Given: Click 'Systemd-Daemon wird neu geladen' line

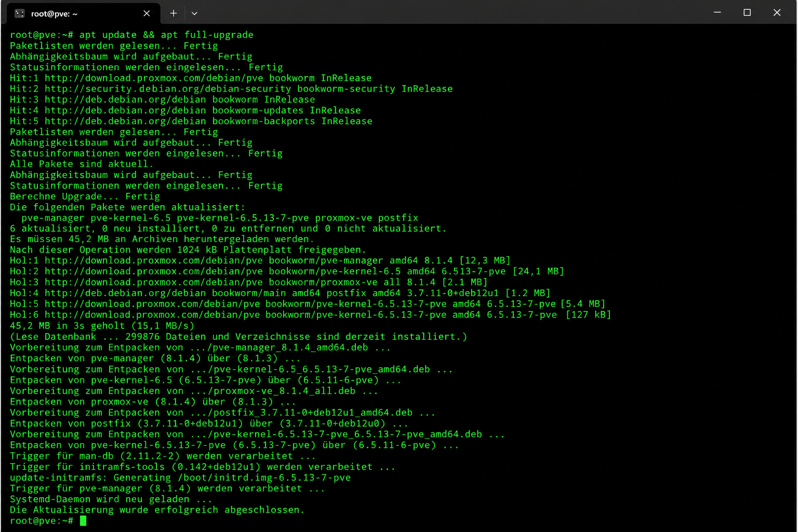Looking at the screenshot, I should [x=111, y=499].
